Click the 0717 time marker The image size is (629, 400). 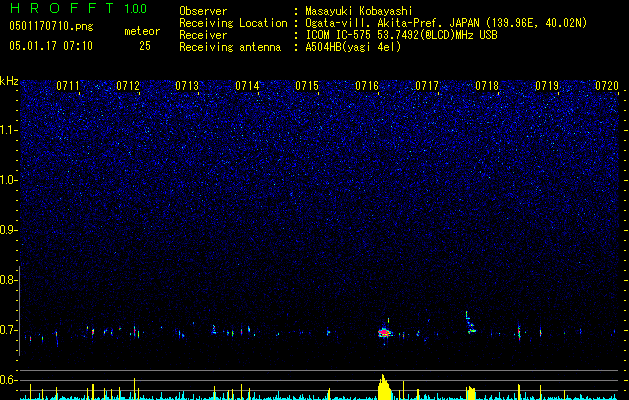[427, 86]
